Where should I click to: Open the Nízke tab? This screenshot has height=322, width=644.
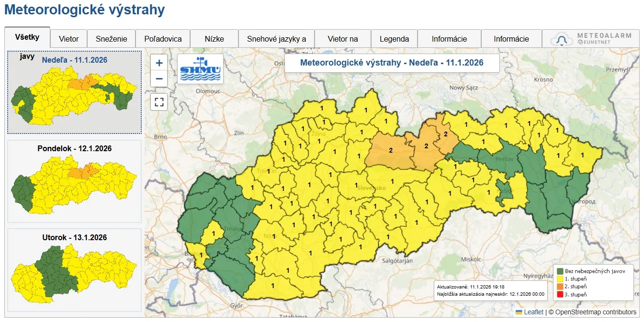pos(214,38)
